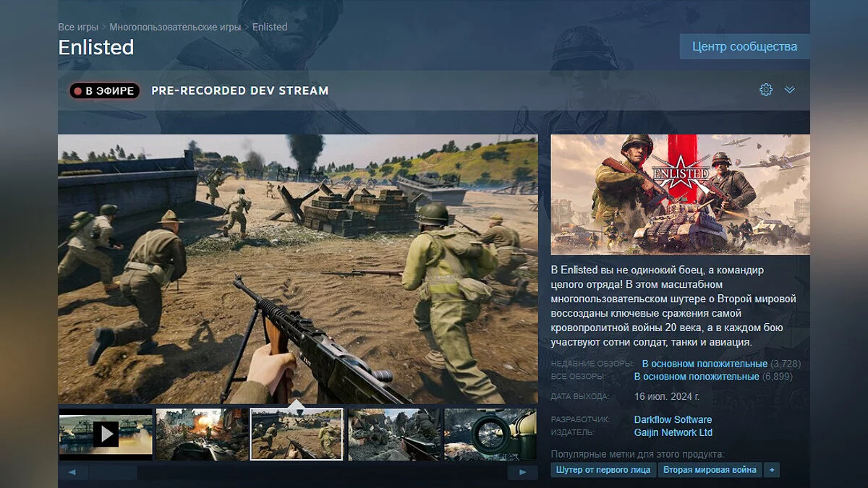868x488 pixels.
Task: Click the Enlisted breadcrumb link
Action: [270, 27]
